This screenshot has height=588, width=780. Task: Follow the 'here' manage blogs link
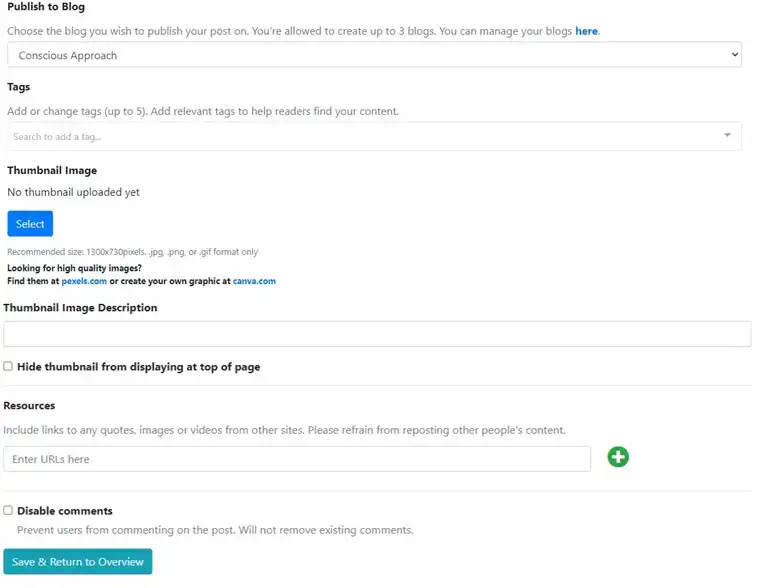coord(586,31)
